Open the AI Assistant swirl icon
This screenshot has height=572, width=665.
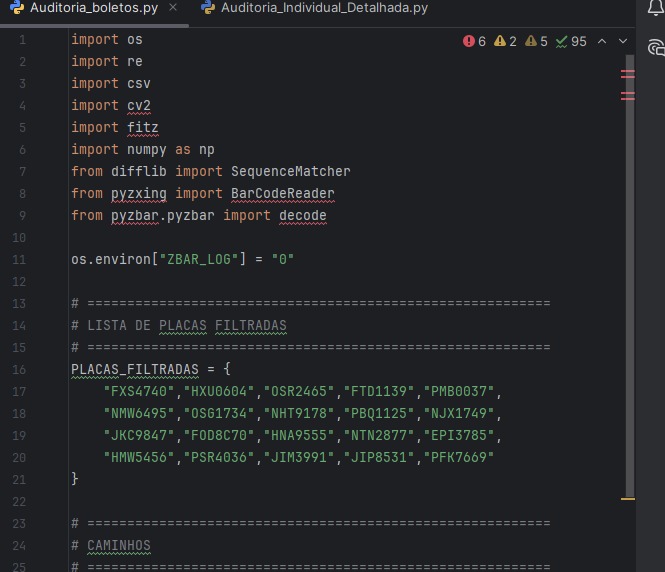pos(656,47)
